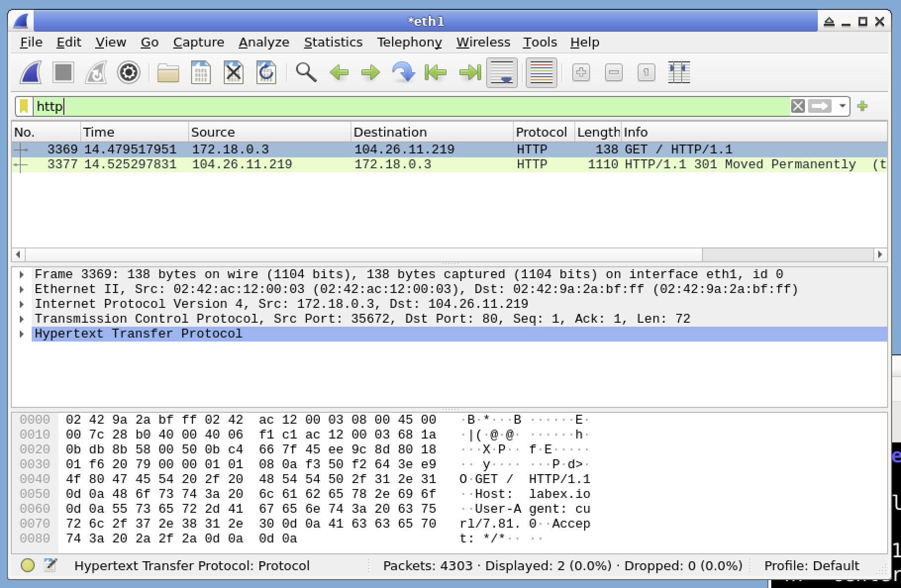Open a capture file using the folder icon
Viewport: 901px width, 588px height.
click(x=168, y=73)
